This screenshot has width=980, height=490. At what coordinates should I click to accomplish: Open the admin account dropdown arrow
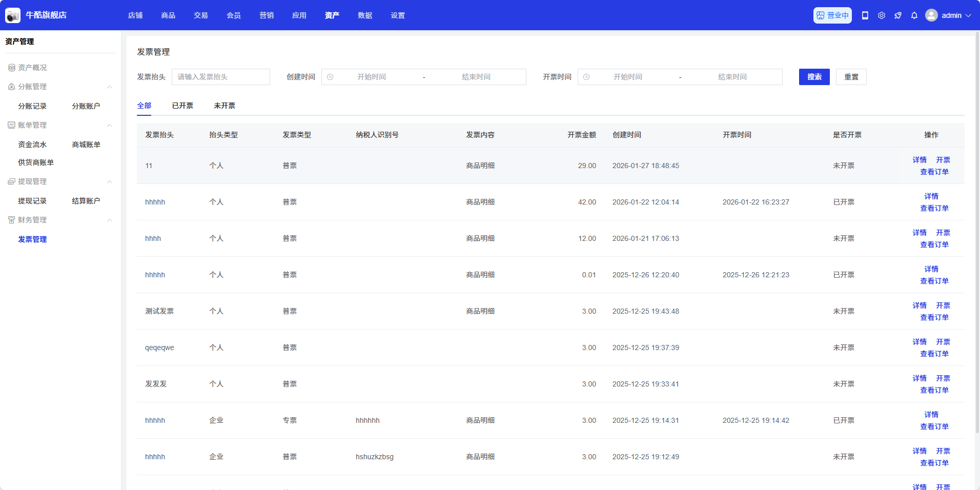968,15
